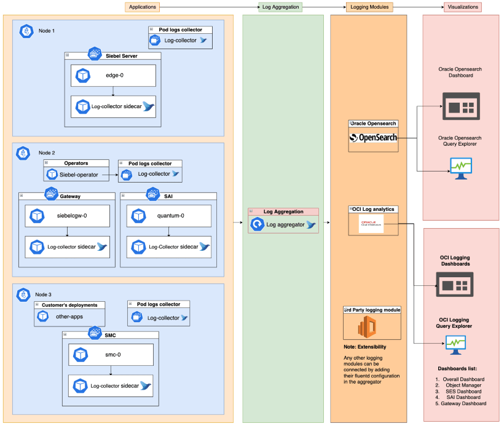Click the Node 2 label
The image size is (504, 426).
(47, 152)
